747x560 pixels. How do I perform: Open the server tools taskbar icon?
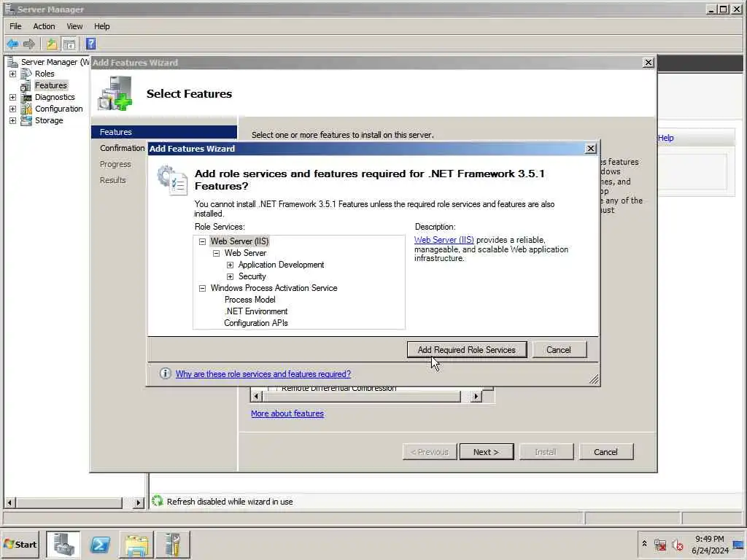(x=172, y=544)
